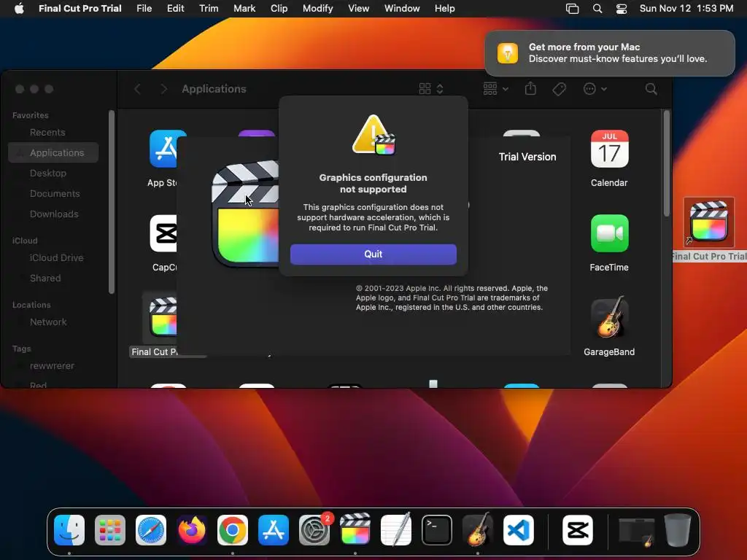The image size is (747, 560).
Task: Open App Store from the Dock
Action: coord(274,530)
